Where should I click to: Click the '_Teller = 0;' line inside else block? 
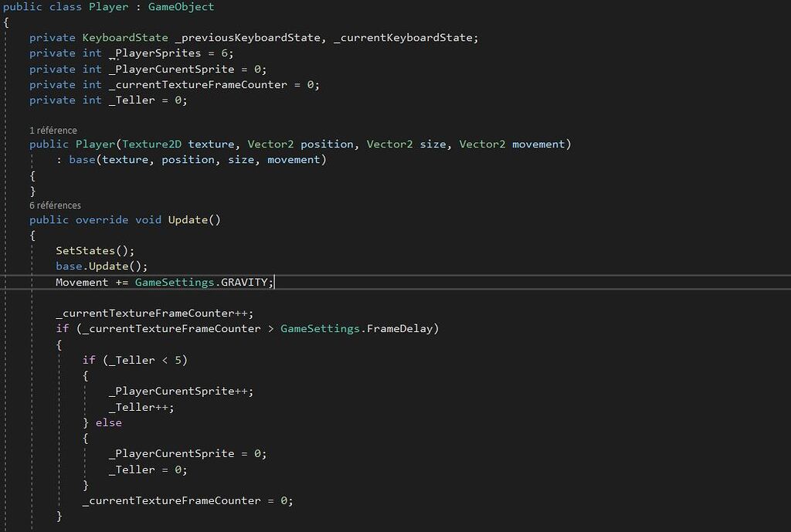(x=148, y=469)
